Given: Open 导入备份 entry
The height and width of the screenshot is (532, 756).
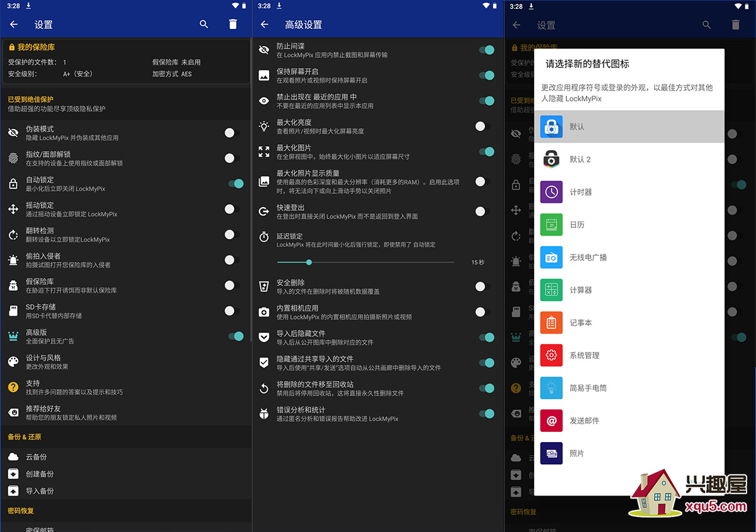Looking at the screenshot, I should point(126,490).
